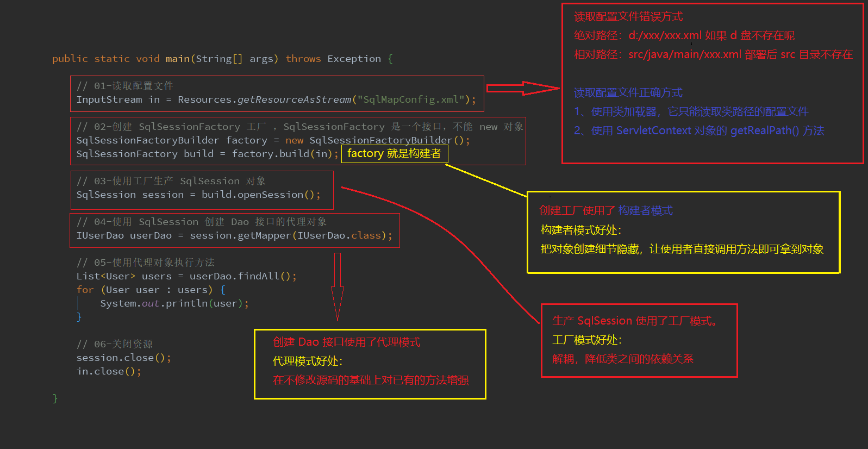The width and height of the screenshot is (868, 449).
Task: Click the '创建工厂使用了 构建者模式' note title
Action: (x=606, y=211)
